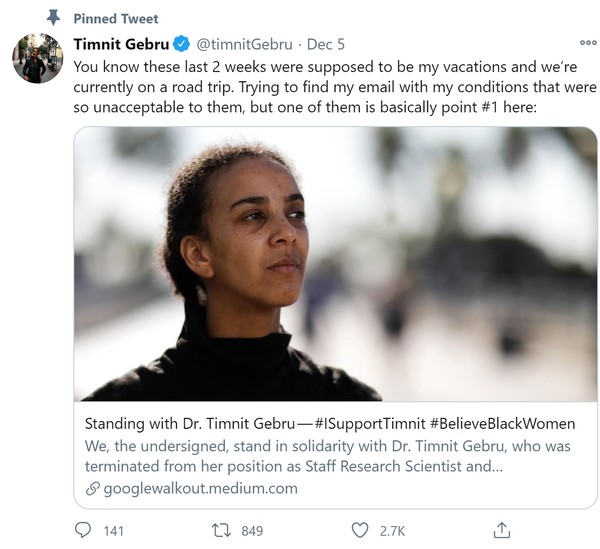Click the Pinned Tweet label
600x549 pixels.
(116, 18)
